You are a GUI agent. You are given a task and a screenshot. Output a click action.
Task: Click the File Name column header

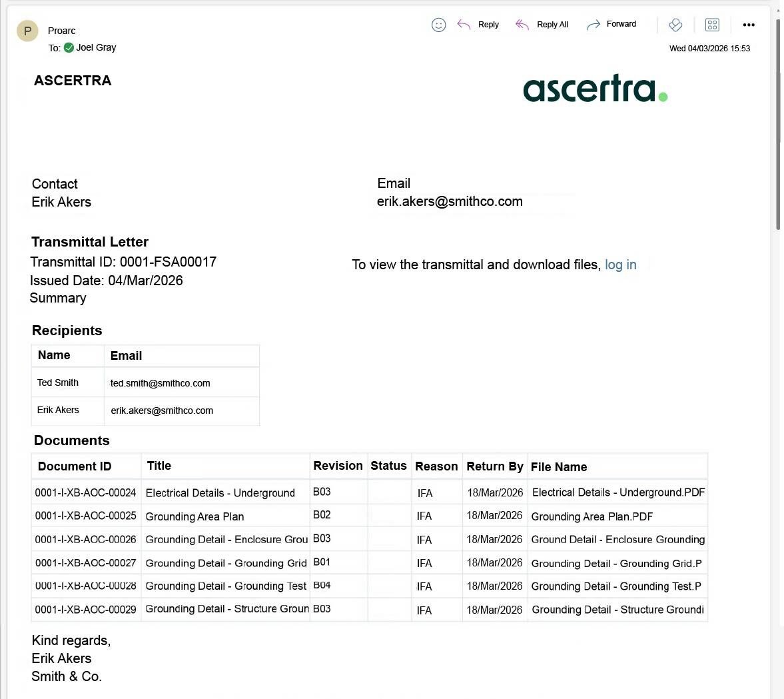[558, 467]
